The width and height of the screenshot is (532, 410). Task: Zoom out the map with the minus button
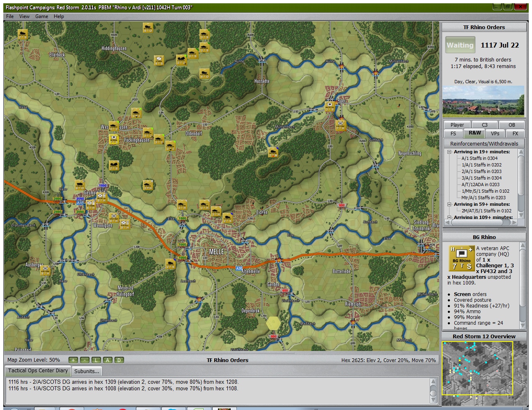coord(85,360)
